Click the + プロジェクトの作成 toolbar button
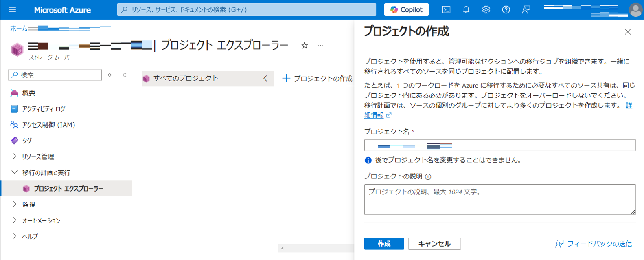 pyautogui.click(x=318, y=78)
